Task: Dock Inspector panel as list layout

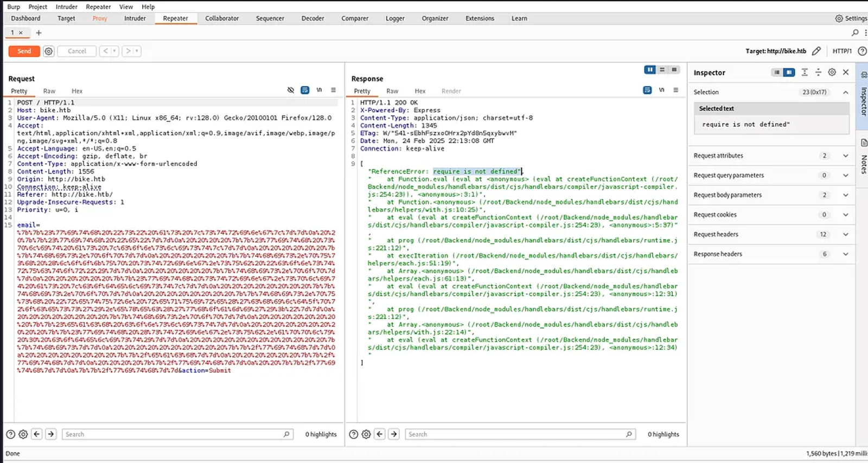Action: click(777, 72)
